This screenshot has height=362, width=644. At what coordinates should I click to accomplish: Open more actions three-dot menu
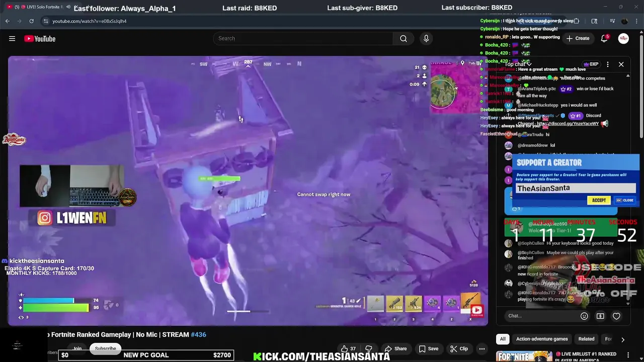pyautogui.click(x=482, y=348)
